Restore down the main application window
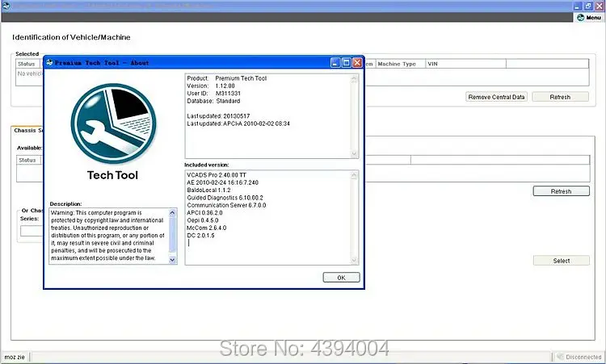The height and width of the screenshot is (364, 606). [x=588, y=6]
